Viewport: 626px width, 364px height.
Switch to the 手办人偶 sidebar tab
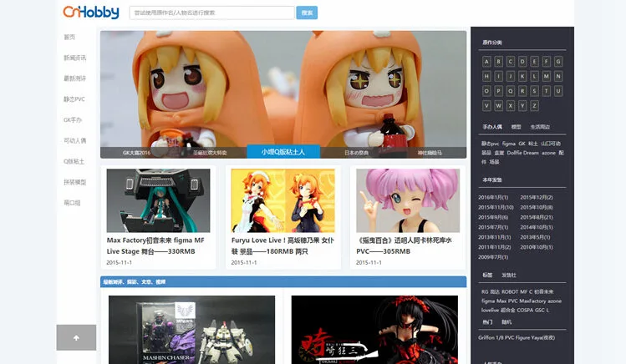(x=492, y=127)
